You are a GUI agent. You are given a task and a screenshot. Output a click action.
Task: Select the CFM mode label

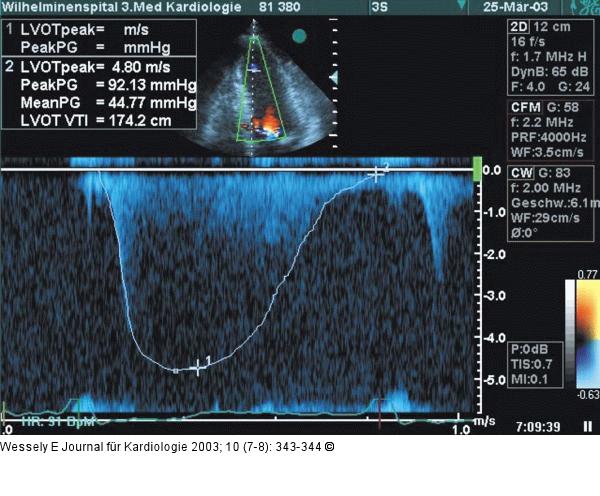(x=525, y=107)
